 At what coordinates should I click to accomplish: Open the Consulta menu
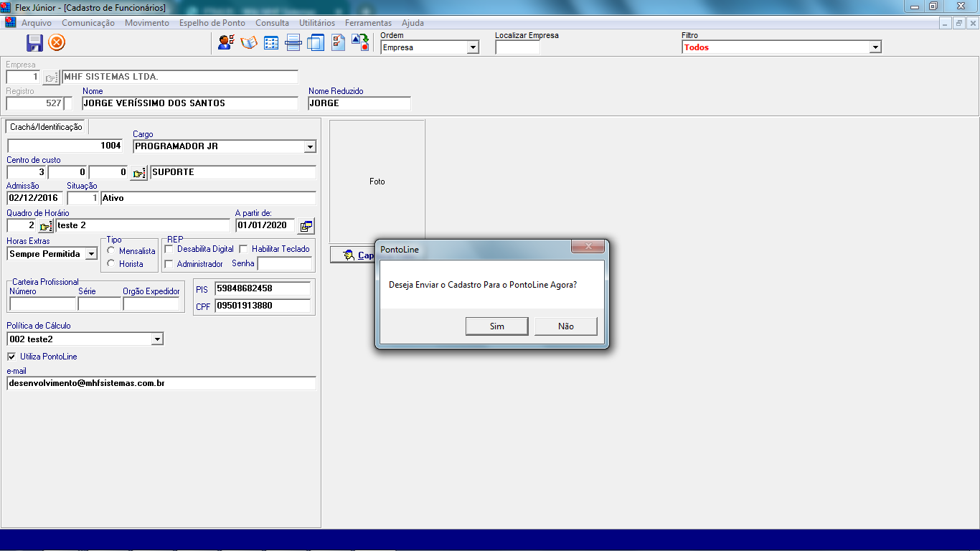point(273,23)
